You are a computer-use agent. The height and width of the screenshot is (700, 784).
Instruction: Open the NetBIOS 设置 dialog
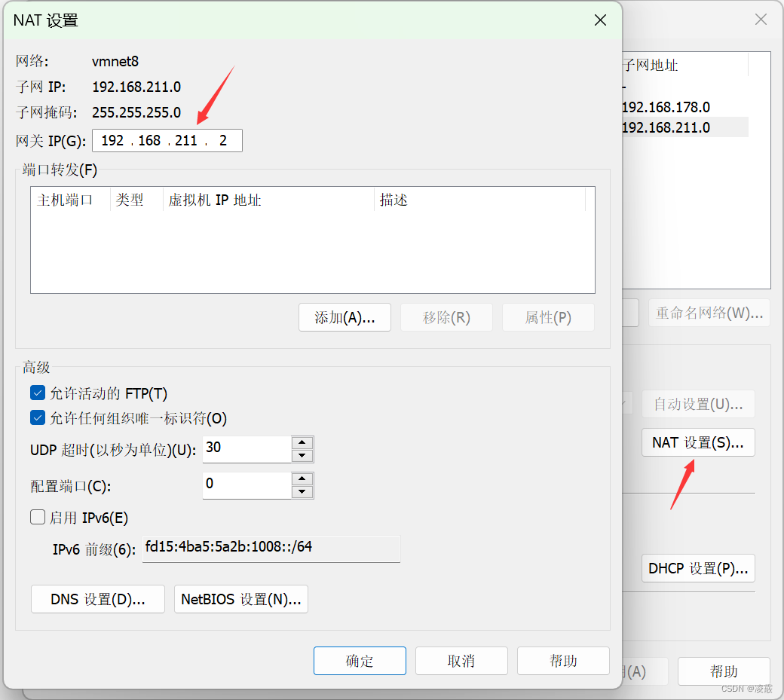click(240, 599)
